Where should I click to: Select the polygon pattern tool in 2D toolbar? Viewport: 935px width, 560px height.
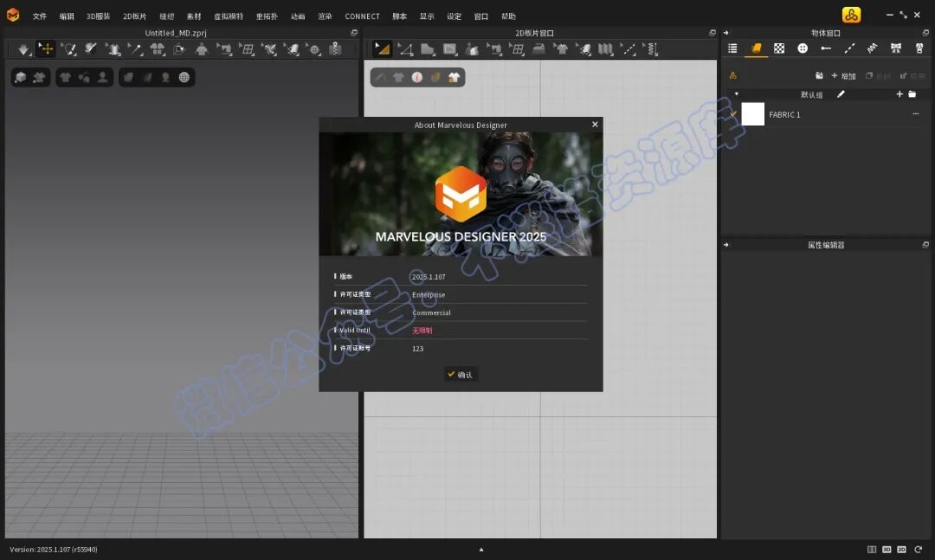coord(428,49)
